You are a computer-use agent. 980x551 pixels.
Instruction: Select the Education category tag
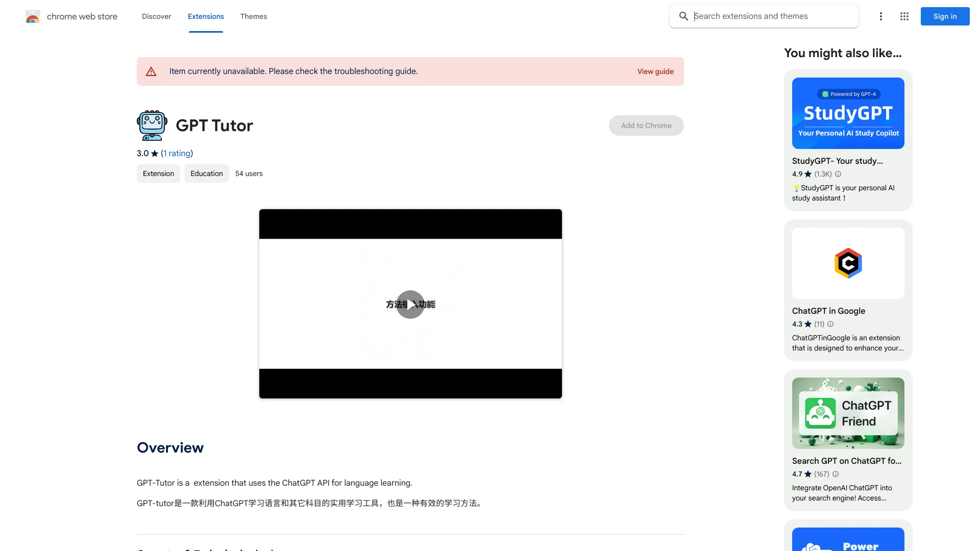tap(206, 173)
